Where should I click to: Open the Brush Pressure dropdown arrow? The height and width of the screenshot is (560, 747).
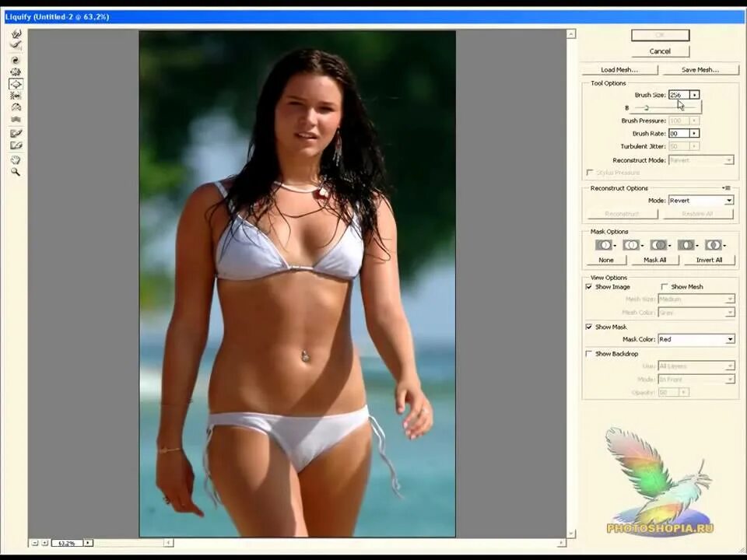pos(695,121)
